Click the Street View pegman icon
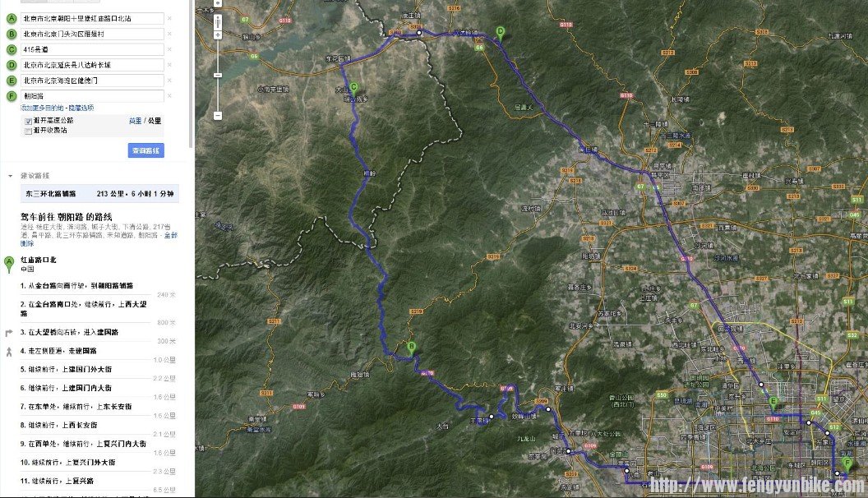This screenshot has width=868, height=498. 218,22
